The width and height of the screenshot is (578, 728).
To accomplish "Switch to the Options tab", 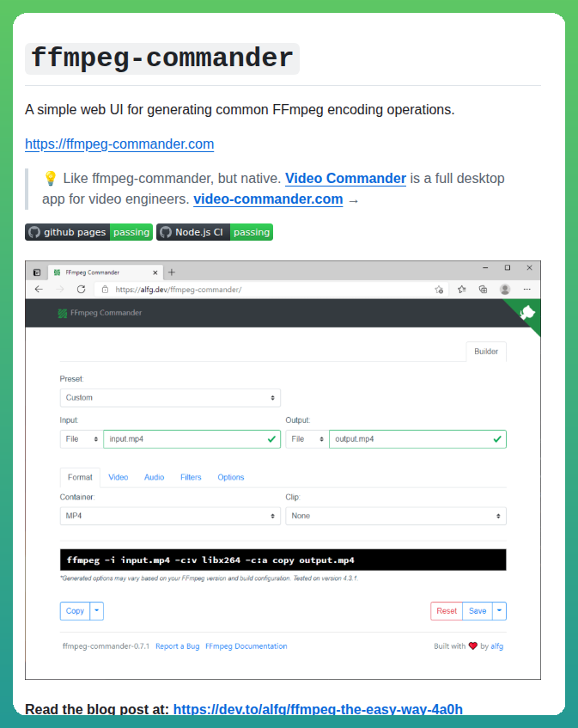I will [x=230, y=477].
